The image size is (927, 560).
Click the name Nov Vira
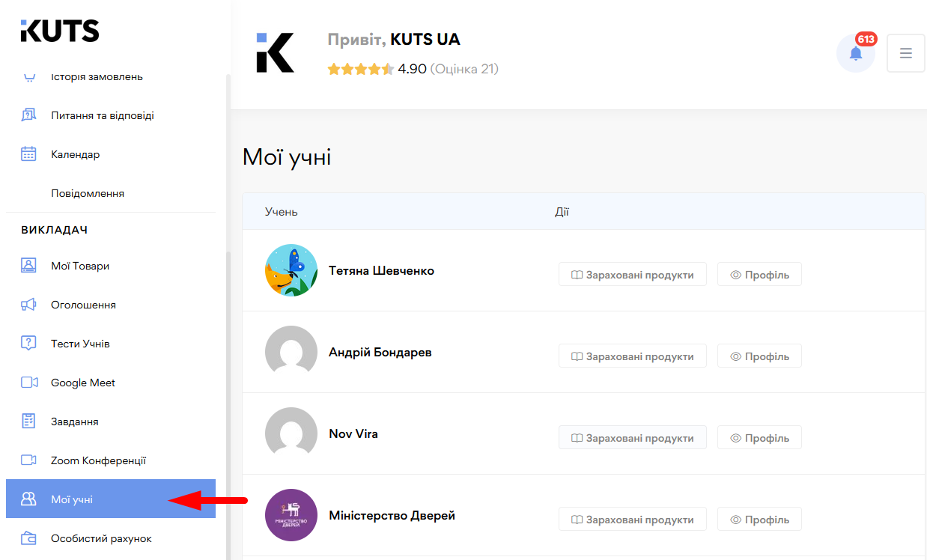(x=353, y=434)
